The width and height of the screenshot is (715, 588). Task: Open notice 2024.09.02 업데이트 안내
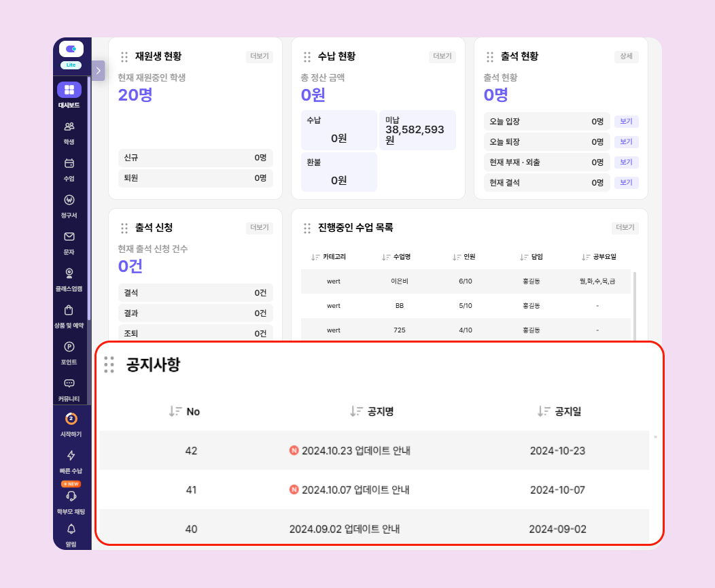pos(345,529)
